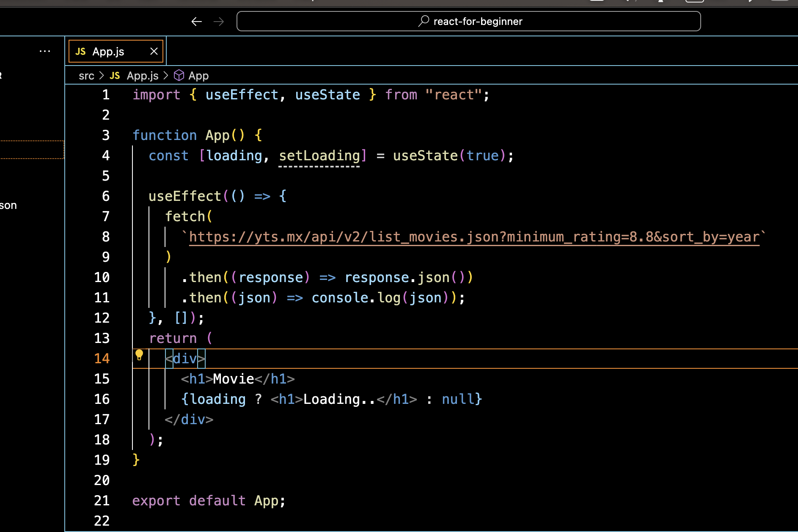Click the JS icon on the App.js tab
Image resolution: width=798 pixels, height=532 pixels.
point(80,52)
